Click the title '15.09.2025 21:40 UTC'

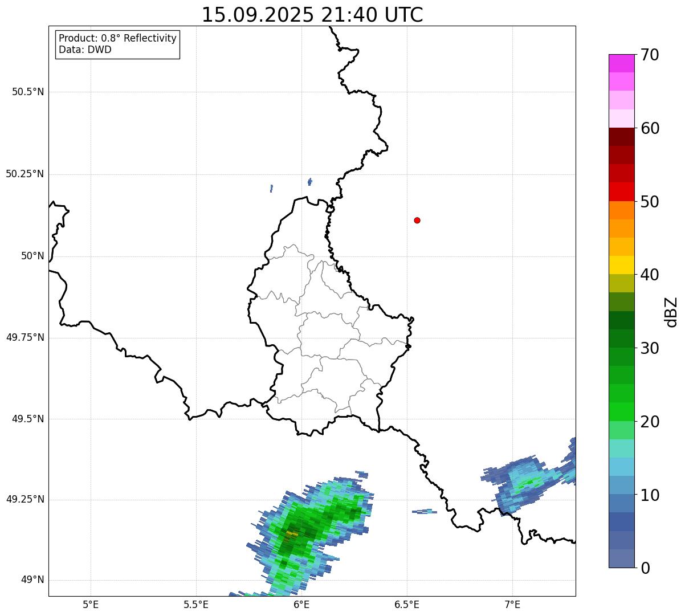(312, 14)
